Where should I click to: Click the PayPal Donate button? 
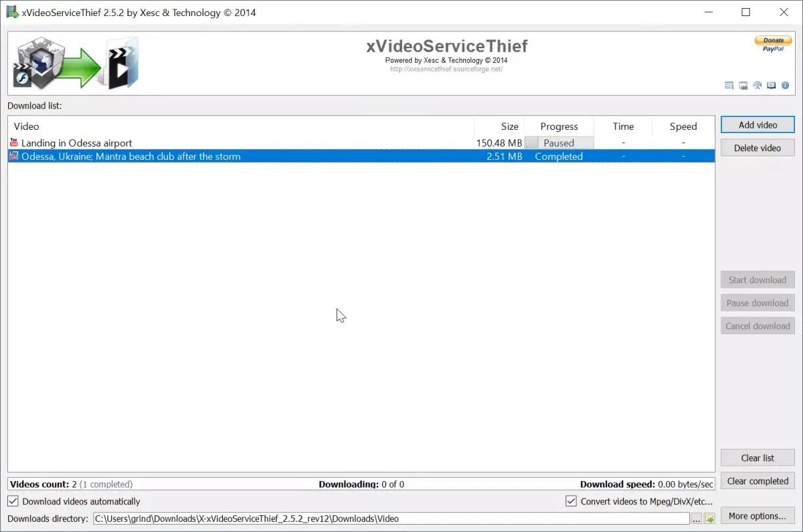click(x=773, y=44)
